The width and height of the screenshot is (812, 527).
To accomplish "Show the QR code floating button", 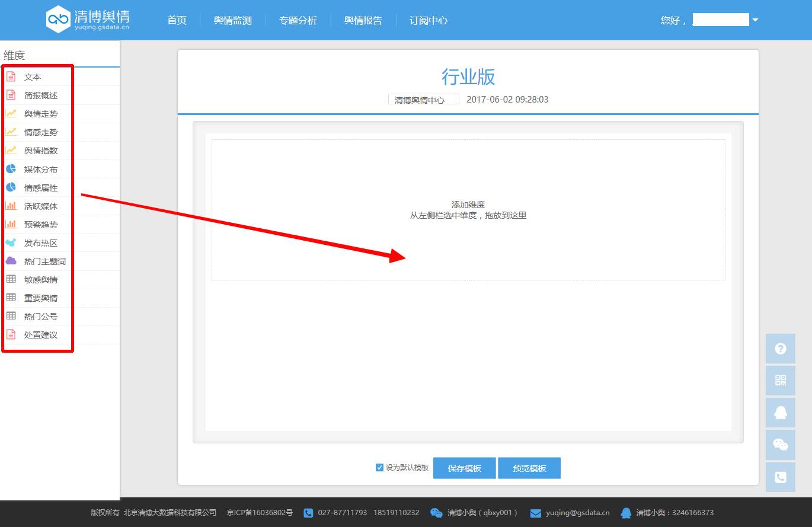I will coord(781,381).
